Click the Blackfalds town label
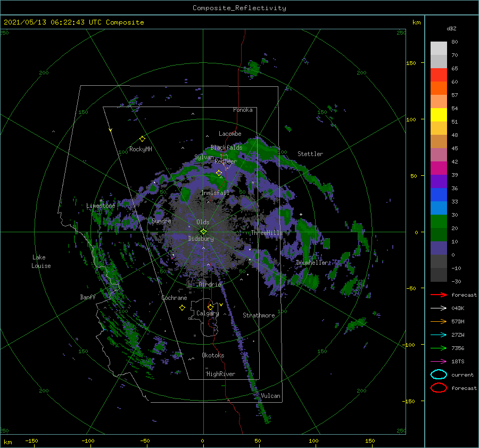 pyautogui.click(x=226, y=148)
